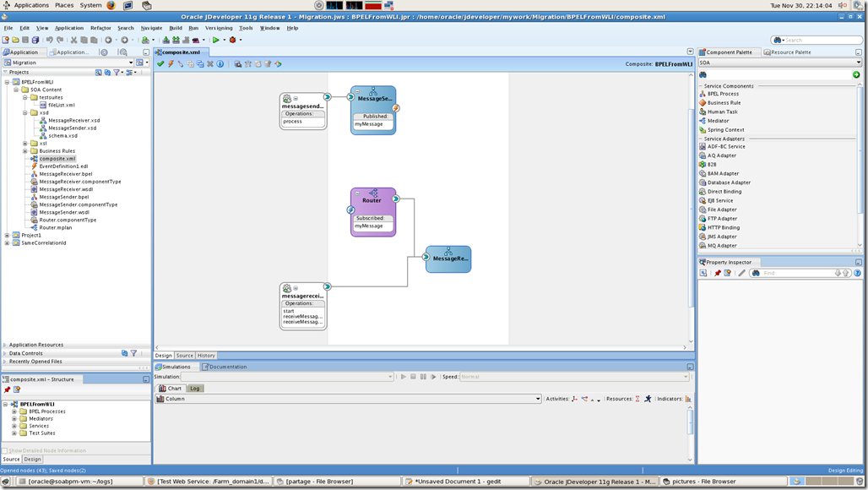Click the Resources sigma icon in Simulations
This screenshot has width=868, height=490.
(x=637, y=399)
